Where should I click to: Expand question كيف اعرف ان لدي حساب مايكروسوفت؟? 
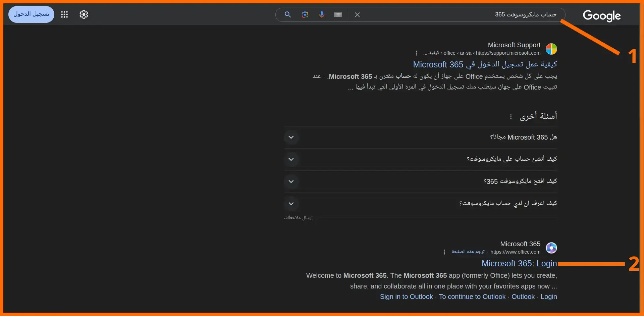[420, 204]
